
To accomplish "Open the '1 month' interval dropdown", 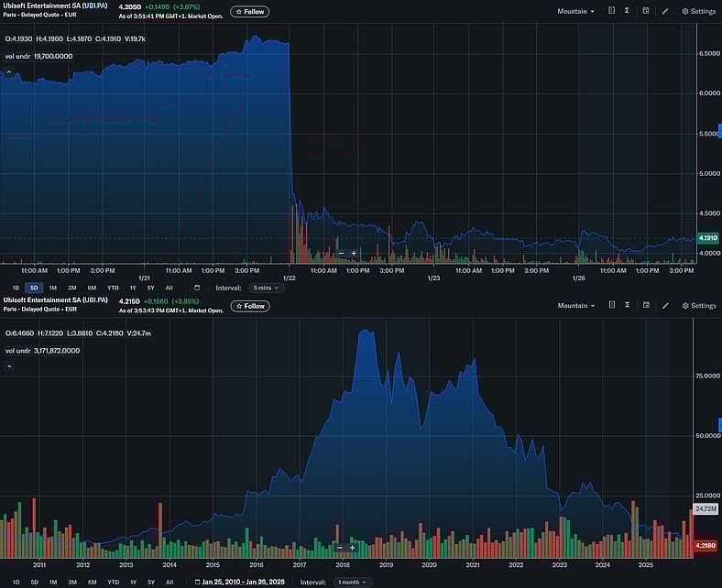I will tap(352, 582).
